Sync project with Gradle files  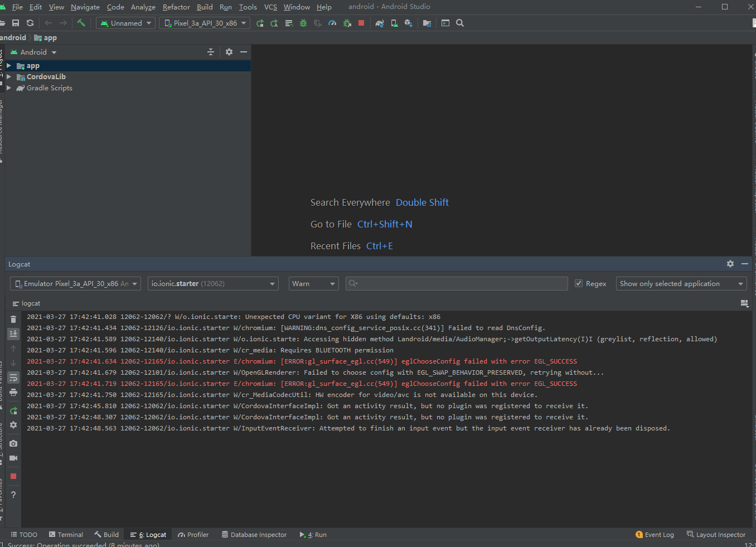[x=380, y=23]
